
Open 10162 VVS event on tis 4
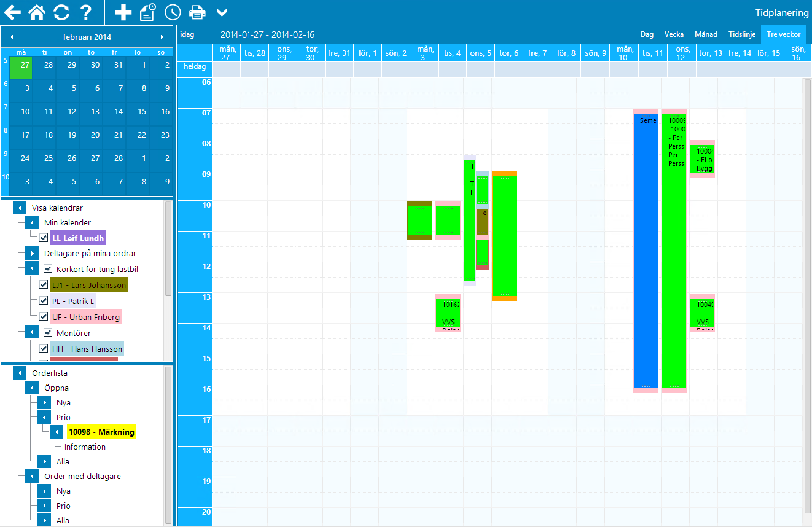448,313
